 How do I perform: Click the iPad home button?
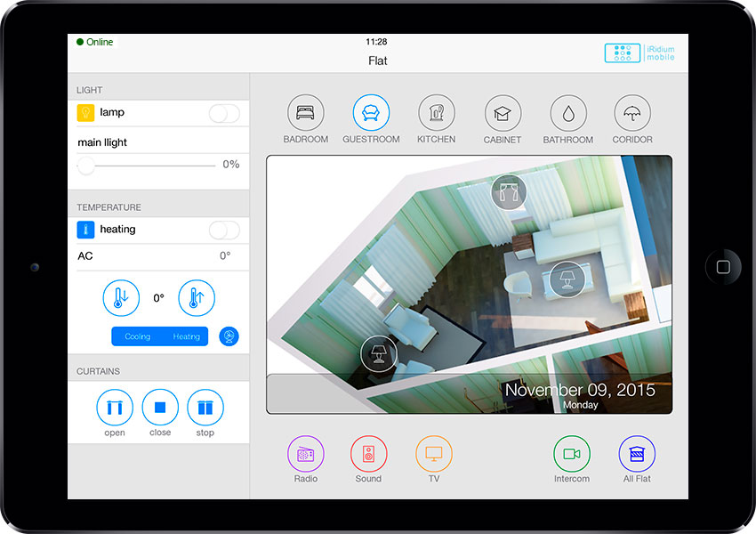pos(723,267)
